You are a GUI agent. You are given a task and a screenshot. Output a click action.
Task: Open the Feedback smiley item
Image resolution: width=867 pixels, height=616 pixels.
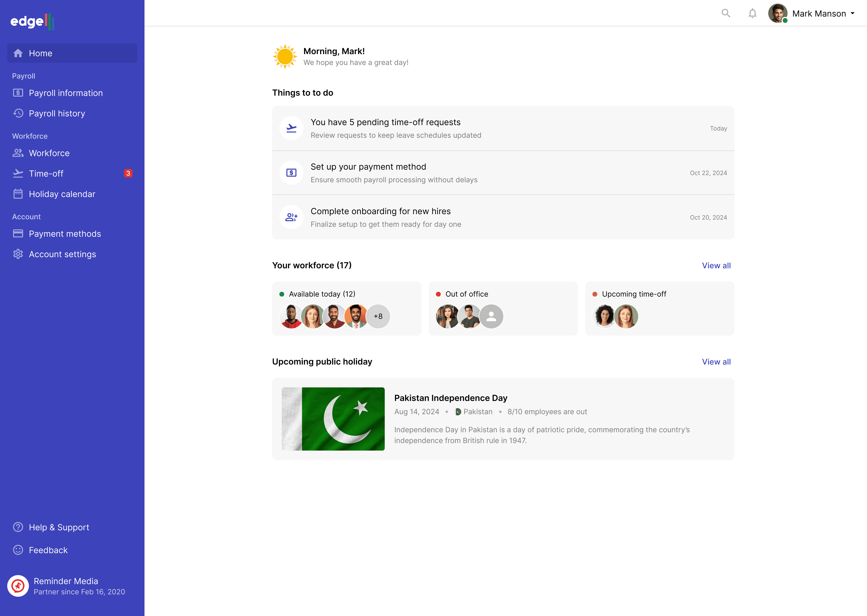tap(48, 550)
